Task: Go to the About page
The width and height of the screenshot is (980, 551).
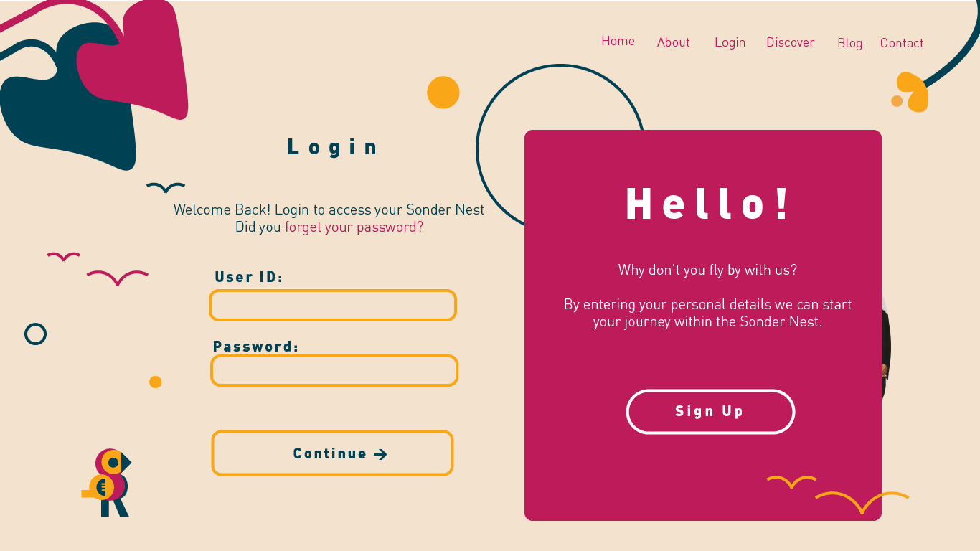Action: coord(674,42)
